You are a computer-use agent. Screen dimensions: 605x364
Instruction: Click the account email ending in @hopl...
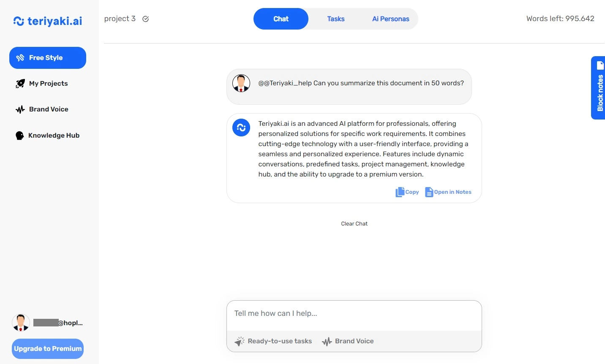[58, 323]
